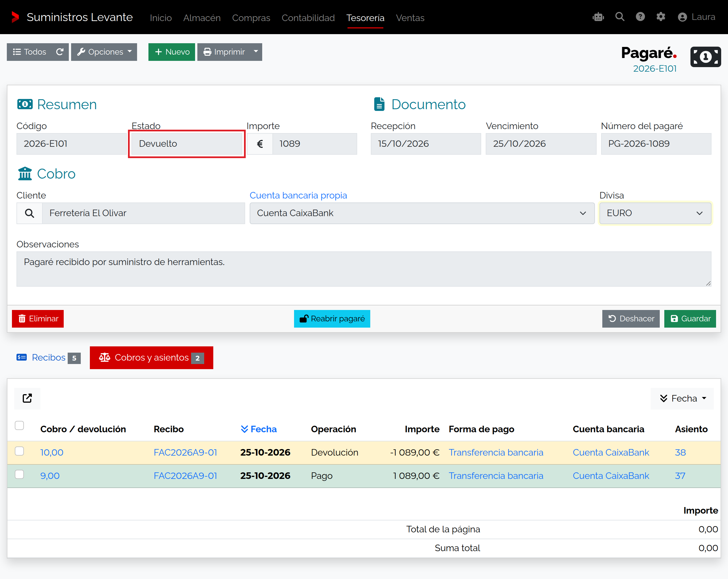The height and width of the screenshot is (579, 728).
Task: Click the Número del pagaré field
Action: coord(656,144)
